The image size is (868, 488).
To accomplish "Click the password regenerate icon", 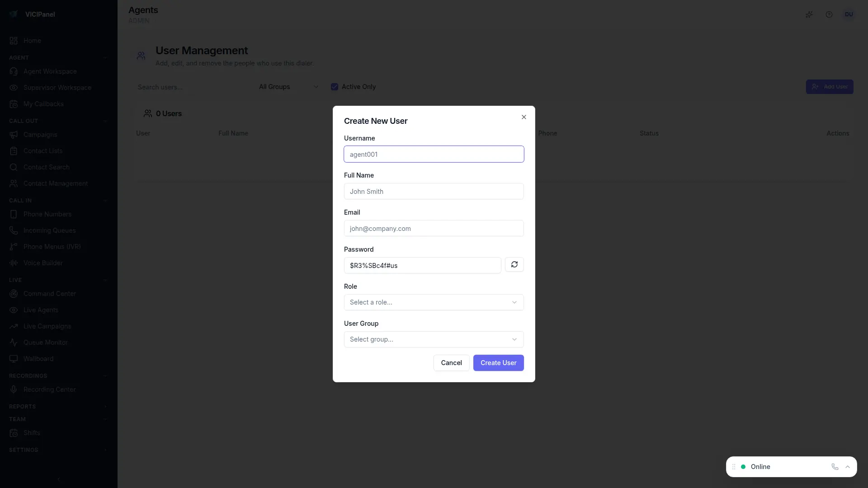I will pyautogui.click(x=514, y=265).
